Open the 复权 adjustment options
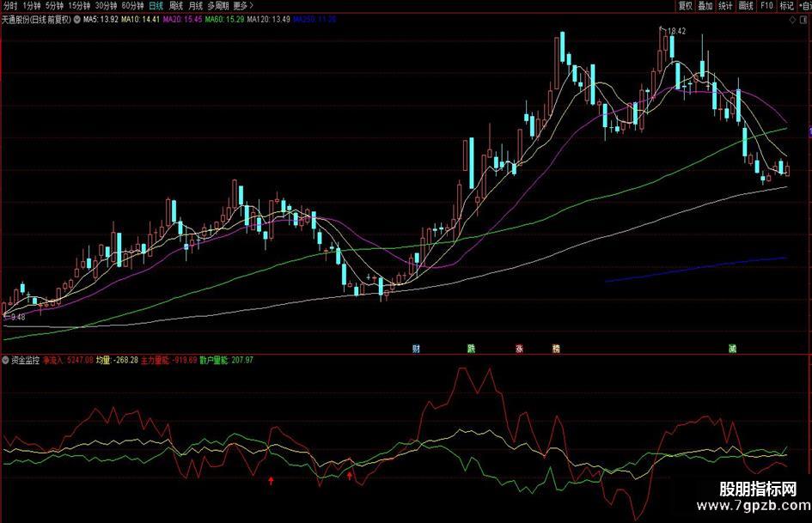This screenshot has width=812, height=523. coord(686,6)
